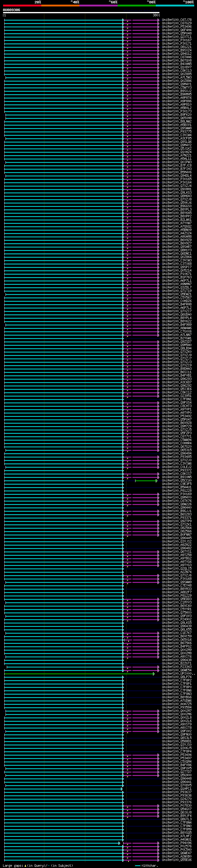Select the UniRef100_P94096 entry

[x=177, y=843]
